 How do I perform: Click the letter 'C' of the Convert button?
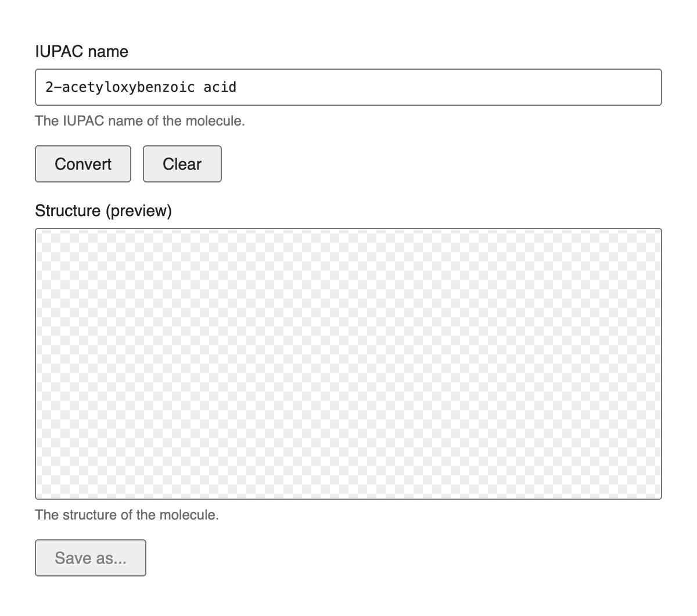click(60, 164)
